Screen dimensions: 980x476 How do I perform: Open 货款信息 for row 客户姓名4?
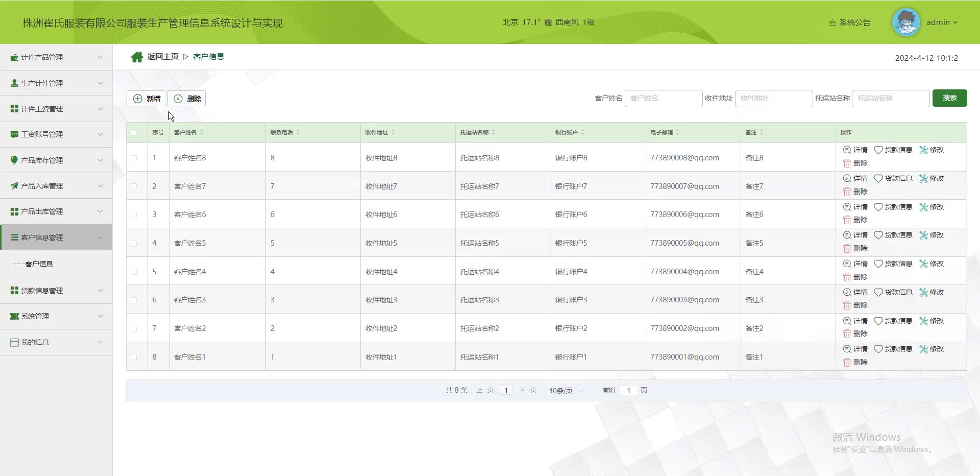pos(893,264)
